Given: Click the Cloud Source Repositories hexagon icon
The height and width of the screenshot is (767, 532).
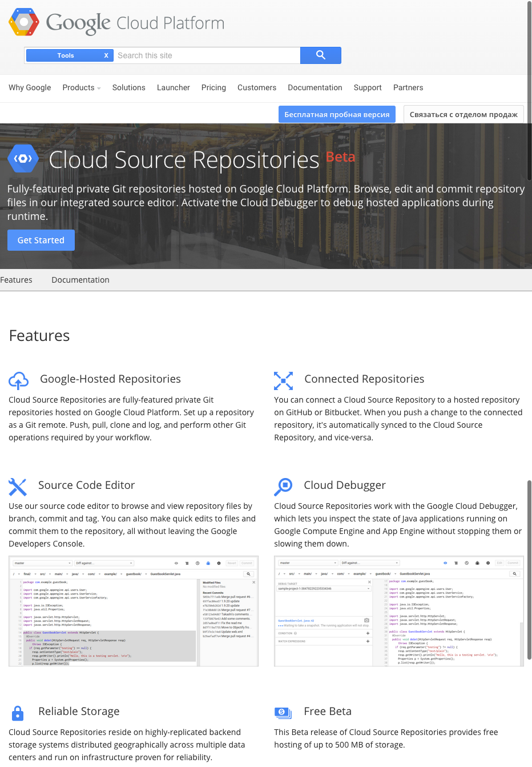Looking at the screenshot, I should pyautogui.click(x=23, y=159).
